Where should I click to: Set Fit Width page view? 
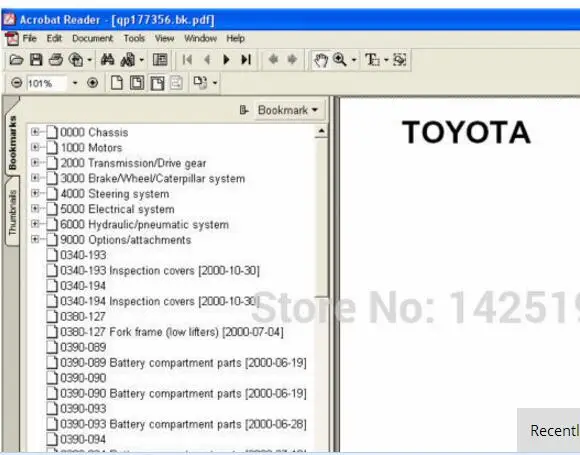pyautogui.click(x=158, y=83)
